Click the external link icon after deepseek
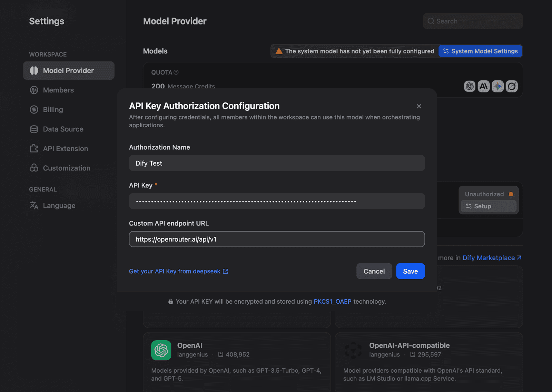The height and width of the screenshot is (392, 552). (226, 271)
